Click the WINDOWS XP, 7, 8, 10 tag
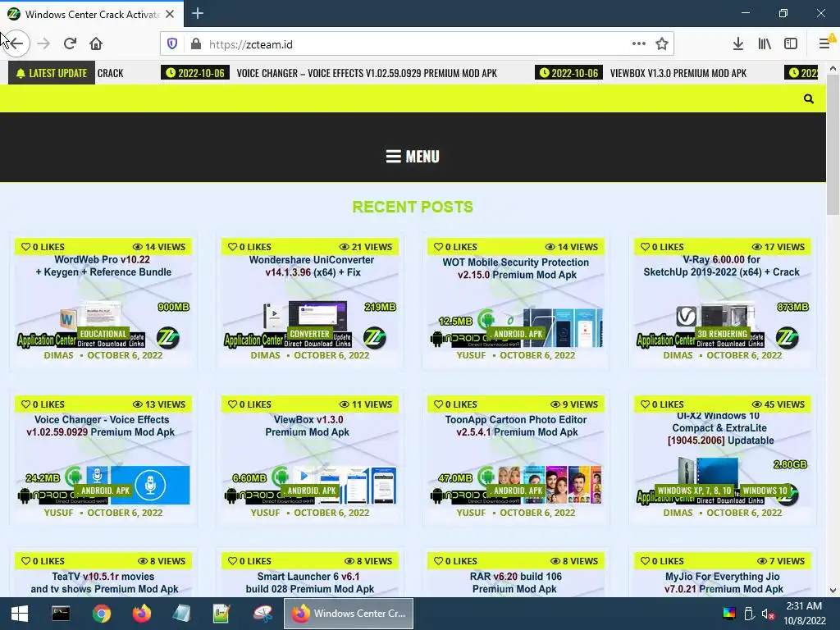This screenshot has height=630, width=840. tap(694, 491)
